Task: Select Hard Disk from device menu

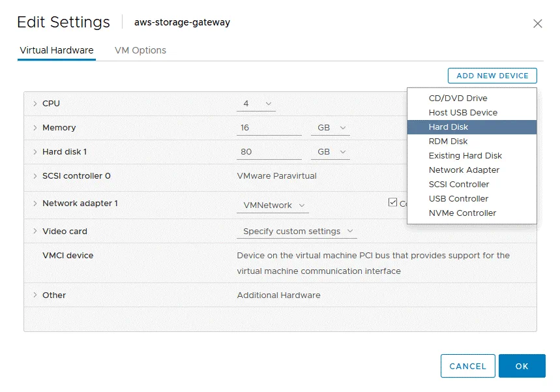Action: click(449, 127)
